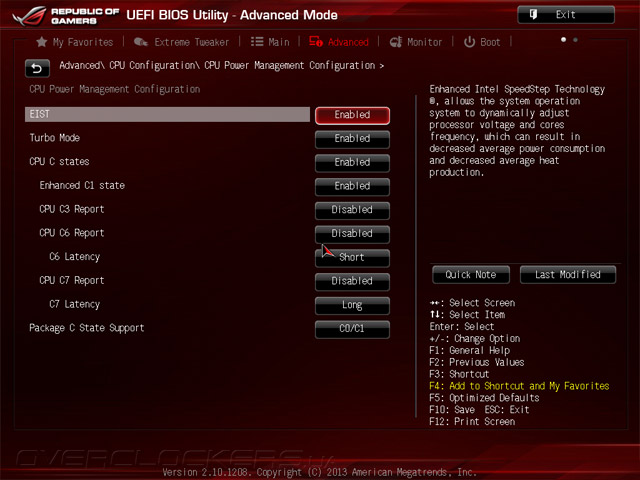Click the F3 Shortcut hint
640x480 pixels.
(x=459, y=374)
